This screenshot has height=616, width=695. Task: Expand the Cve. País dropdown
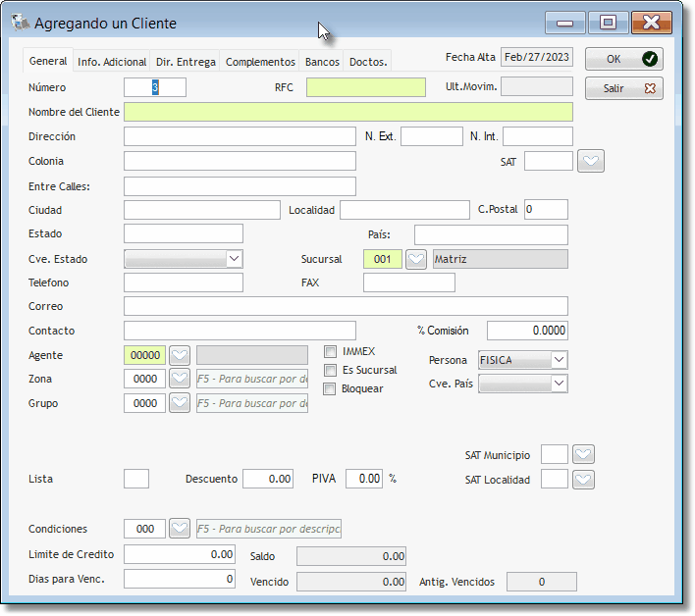[559, 384]
